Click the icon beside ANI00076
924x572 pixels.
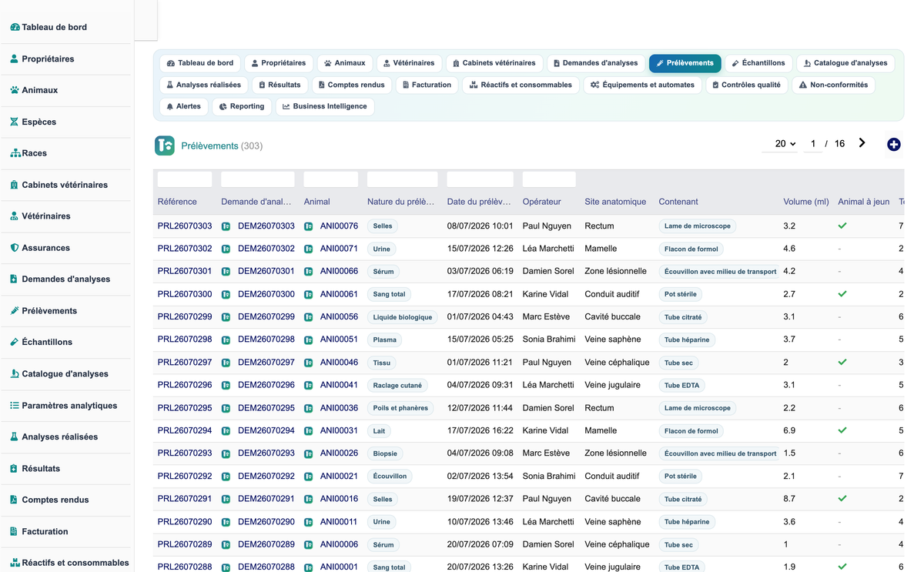(x=309, y=226)
